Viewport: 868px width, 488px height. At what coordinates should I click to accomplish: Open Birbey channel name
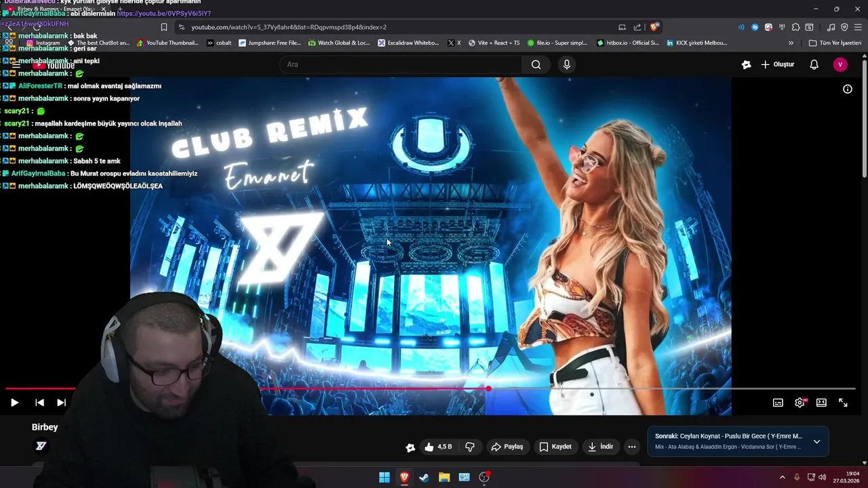point(45,427)
